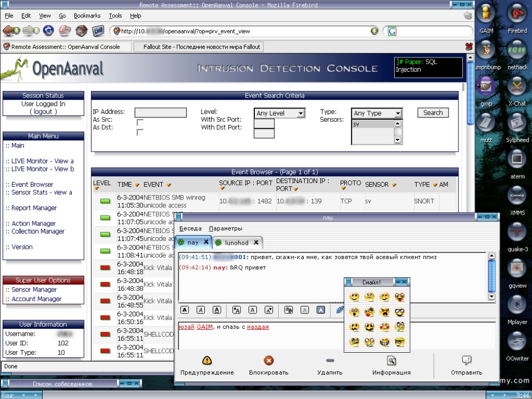Sort events by LEVEL arrow

pos(96,189)
